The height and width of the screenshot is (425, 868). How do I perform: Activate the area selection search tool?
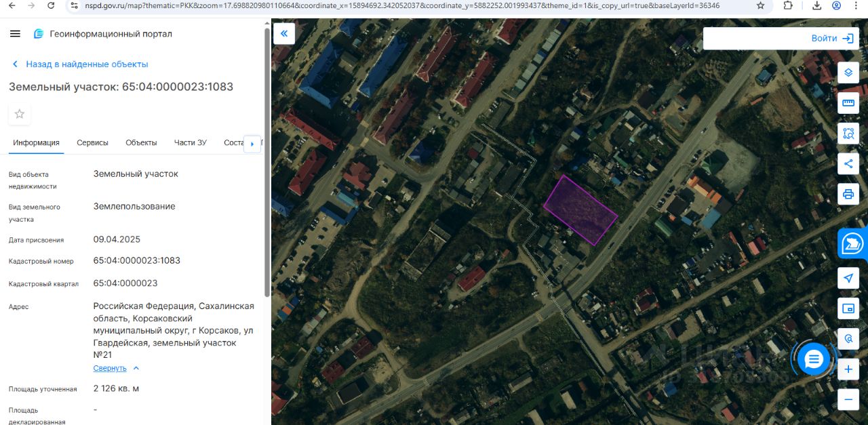click(x=848, y=134)
